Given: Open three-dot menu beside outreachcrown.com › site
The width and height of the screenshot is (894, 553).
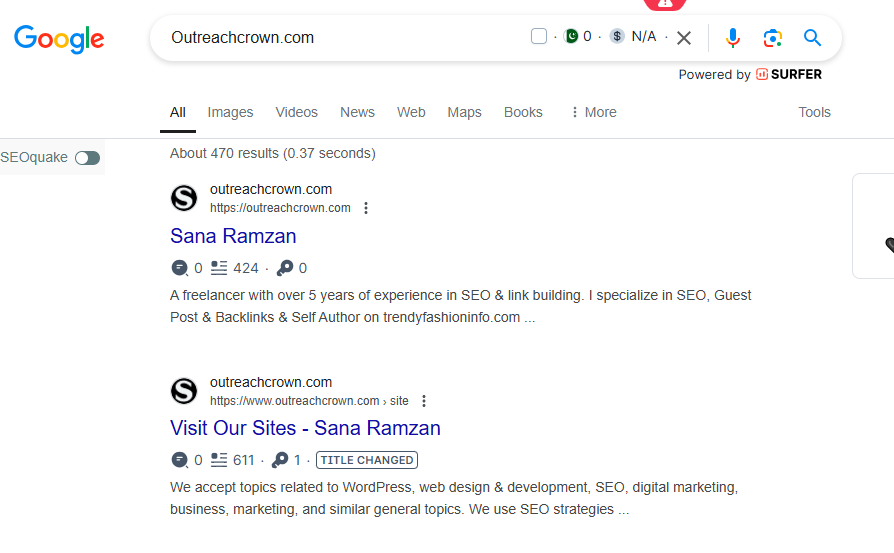Looking at the screenshot, I should pos(424,401).
